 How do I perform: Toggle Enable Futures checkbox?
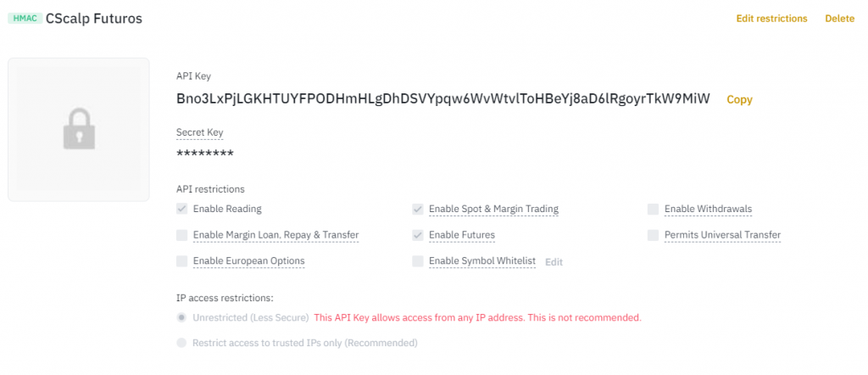tap(418, 235)
